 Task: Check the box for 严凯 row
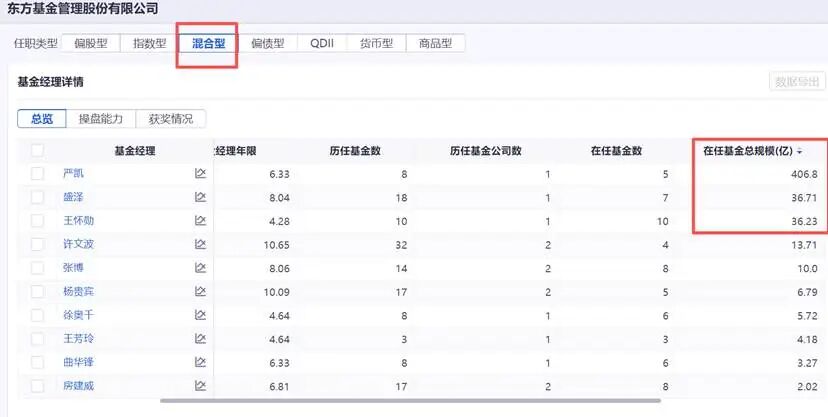coord(37,173)
